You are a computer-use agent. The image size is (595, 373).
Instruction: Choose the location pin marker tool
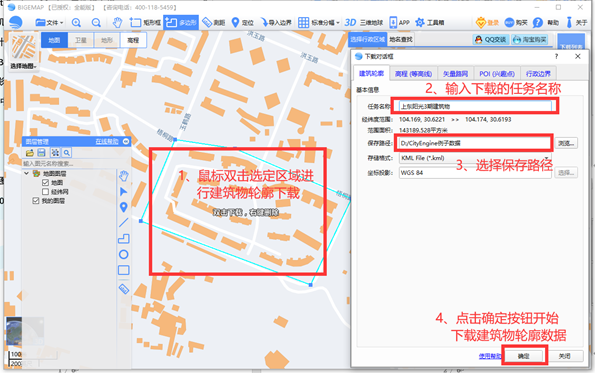click(x=123, y=207)
